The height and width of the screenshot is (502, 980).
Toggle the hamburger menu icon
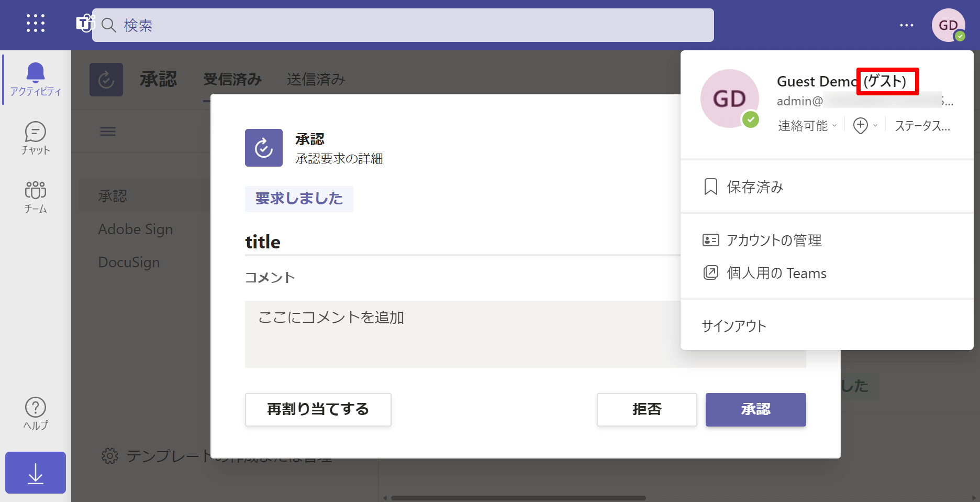[108, 132]
